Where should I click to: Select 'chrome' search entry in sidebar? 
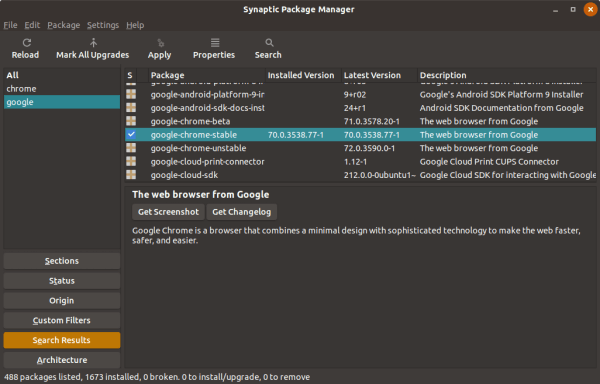pyautogui.click(x=62, y=88)
